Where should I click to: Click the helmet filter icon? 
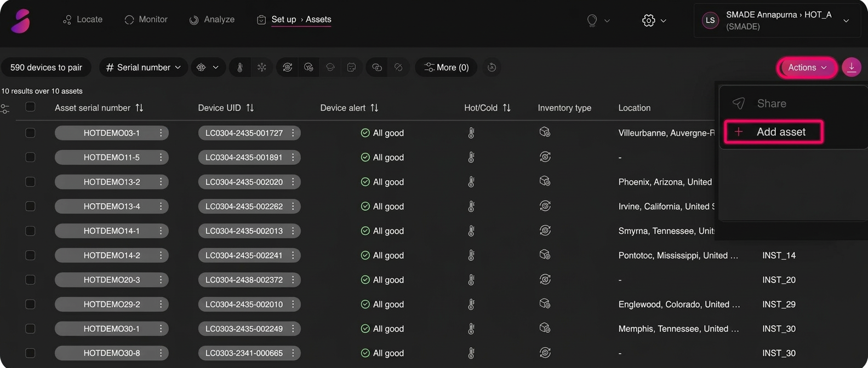[x=330, y=67]
